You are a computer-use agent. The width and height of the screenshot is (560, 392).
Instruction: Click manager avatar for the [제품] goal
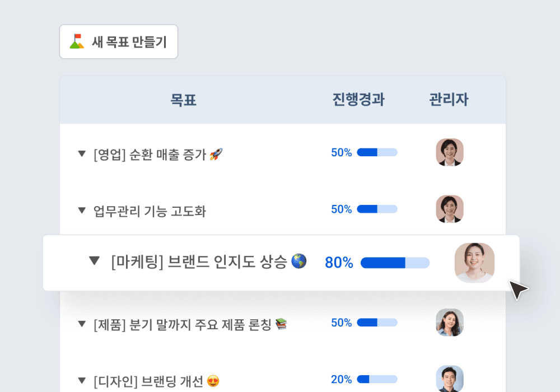coord(450,323)
